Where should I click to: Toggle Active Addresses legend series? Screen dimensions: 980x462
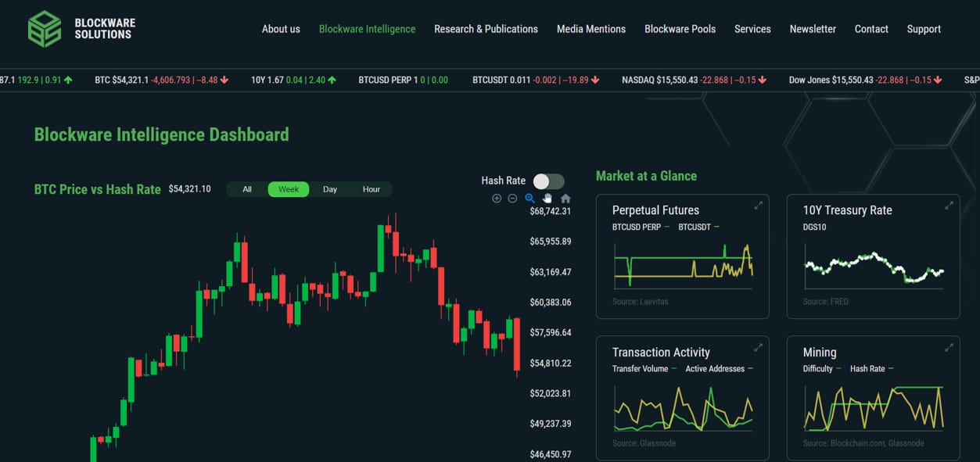coord(719,369)
